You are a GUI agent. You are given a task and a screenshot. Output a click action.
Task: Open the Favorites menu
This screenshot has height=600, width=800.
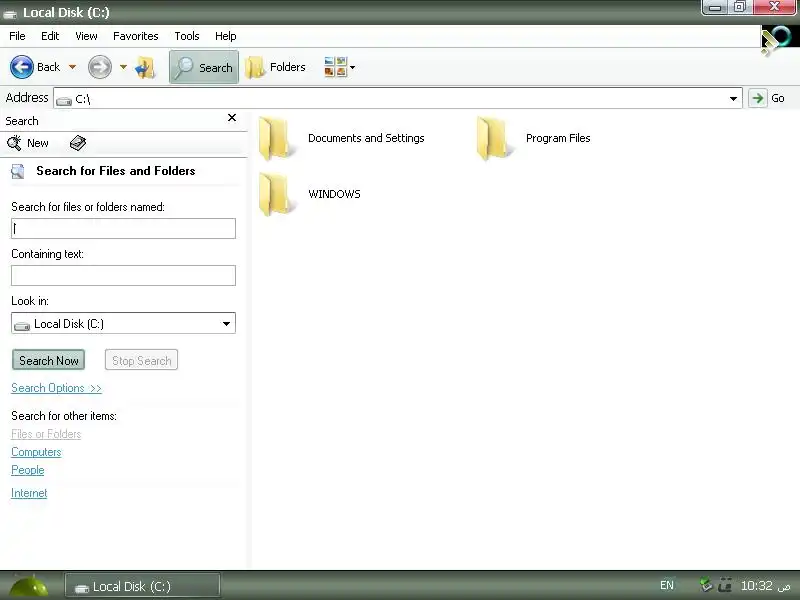[x=136, y=36]
